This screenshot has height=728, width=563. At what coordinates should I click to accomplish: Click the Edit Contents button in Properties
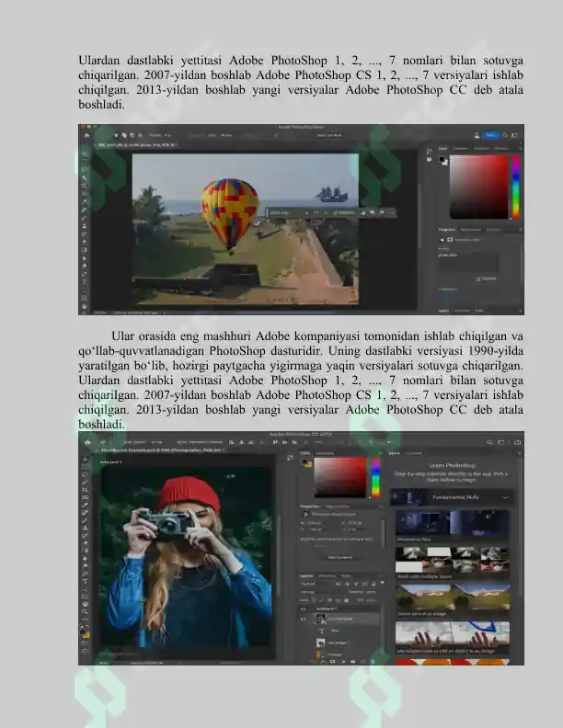point(340,557)
